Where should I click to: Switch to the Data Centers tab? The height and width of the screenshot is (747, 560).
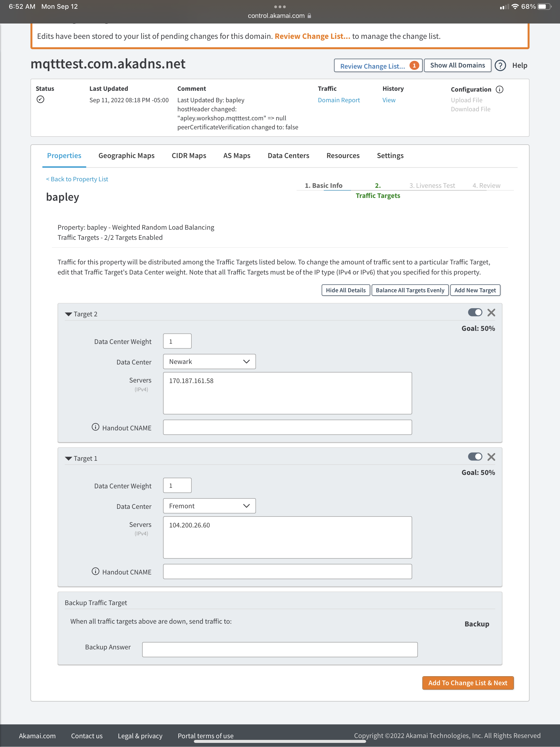[x=288, y=156]
